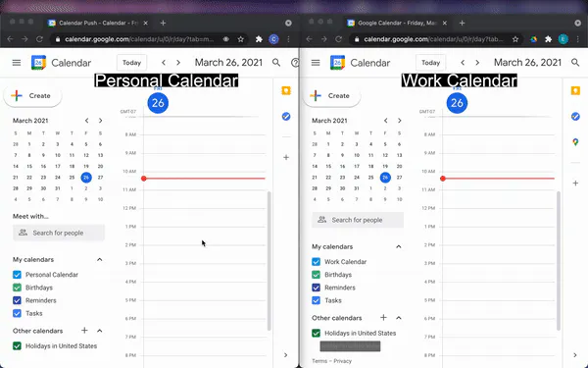Add other calendars plus in Personal Calendar window
The height and width of the screenshot is (368, 588).
tap(84, 331)
